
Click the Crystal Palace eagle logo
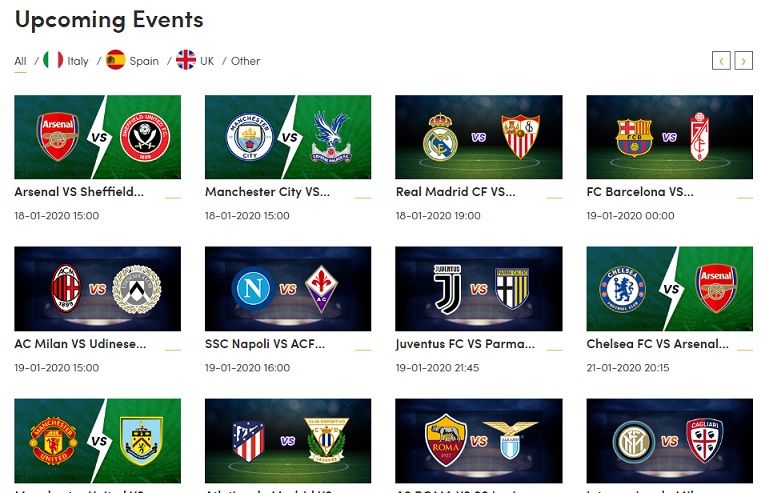click(x=331, y=138)
